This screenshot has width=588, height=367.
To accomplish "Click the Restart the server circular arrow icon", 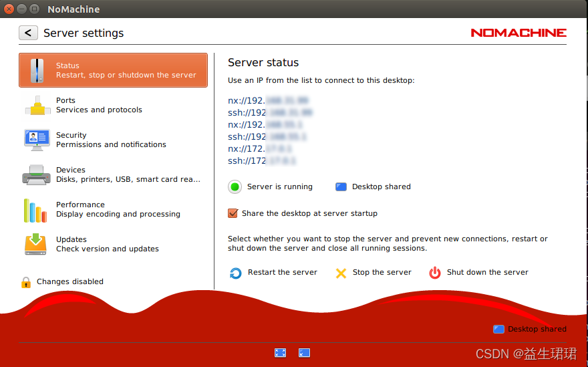I will [235, 273].
